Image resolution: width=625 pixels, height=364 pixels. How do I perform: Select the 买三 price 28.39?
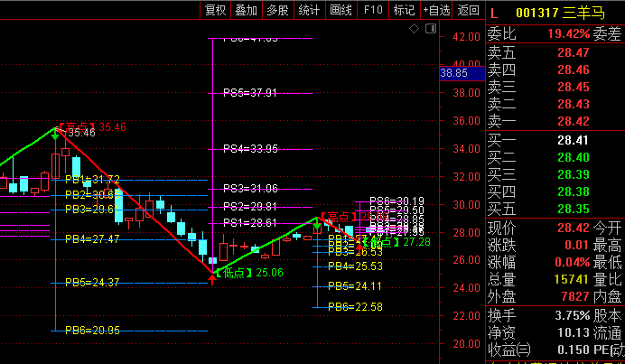pyautogui.click(x=574, y=174)
